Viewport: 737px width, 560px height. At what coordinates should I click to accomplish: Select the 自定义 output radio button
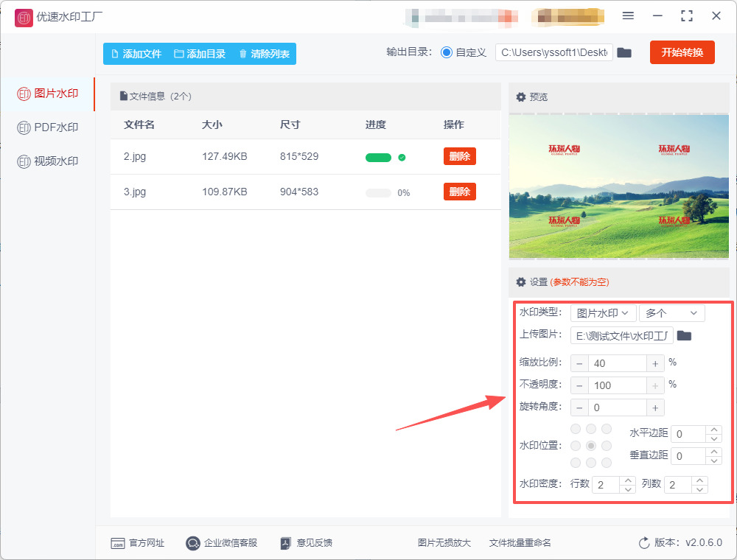tap(447, 52)
